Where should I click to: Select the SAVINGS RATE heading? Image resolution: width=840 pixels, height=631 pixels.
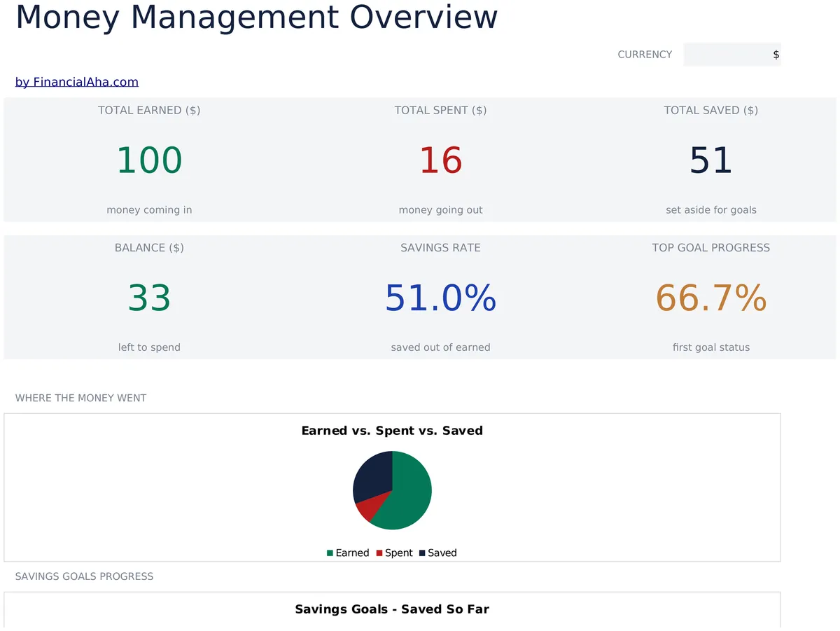click(440, 247)
